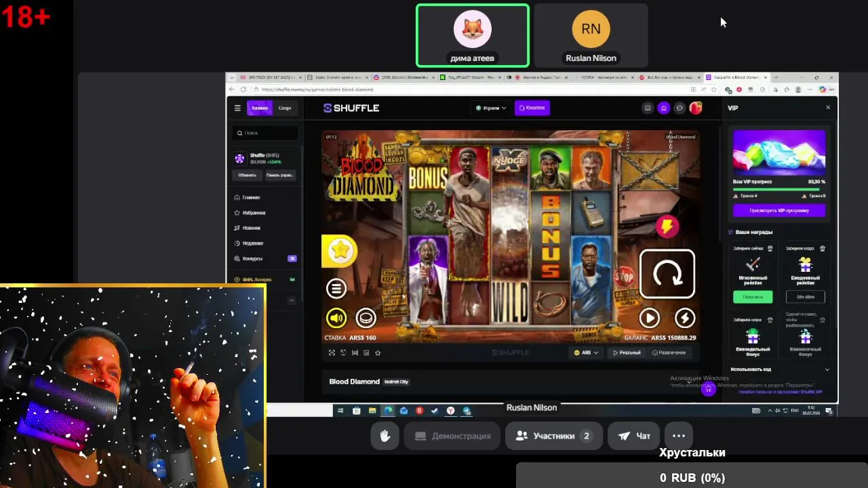
Task: Open Панель управления button under SHFL
Action: [279, 175]
